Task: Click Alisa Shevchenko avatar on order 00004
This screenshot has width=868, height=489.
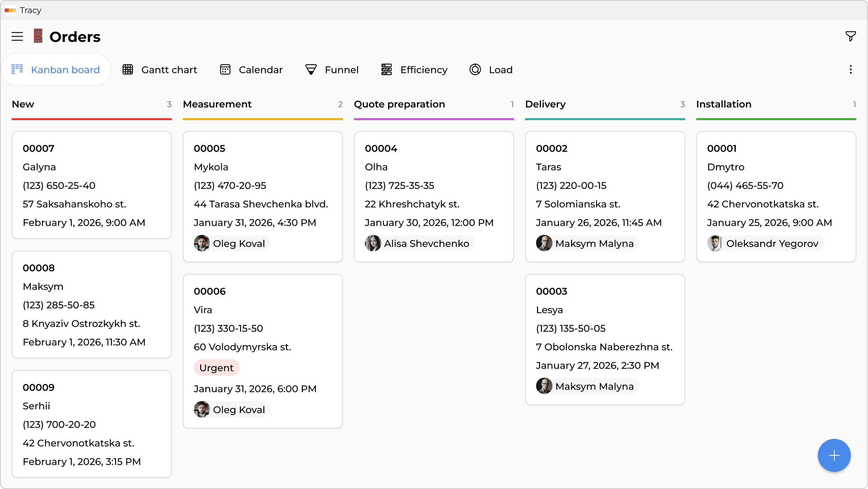Action: click(x=373, y=243)
